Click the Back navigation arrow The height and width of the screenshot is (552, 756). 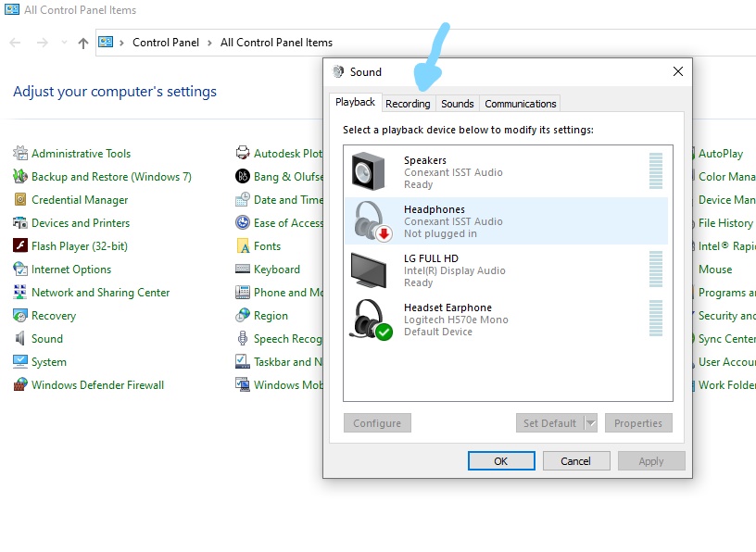tap(15, 43)
